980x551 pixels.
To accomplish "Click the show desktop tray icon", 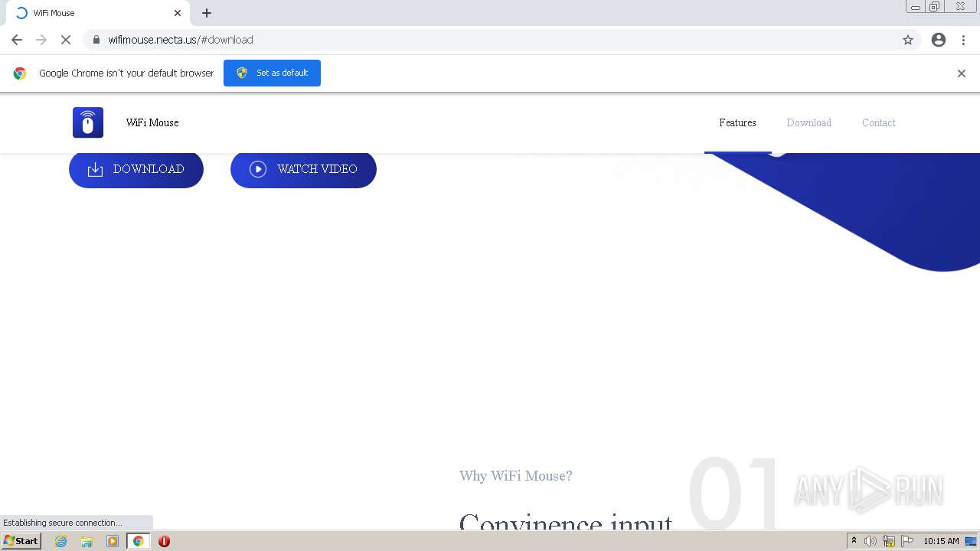I will 971,541.
